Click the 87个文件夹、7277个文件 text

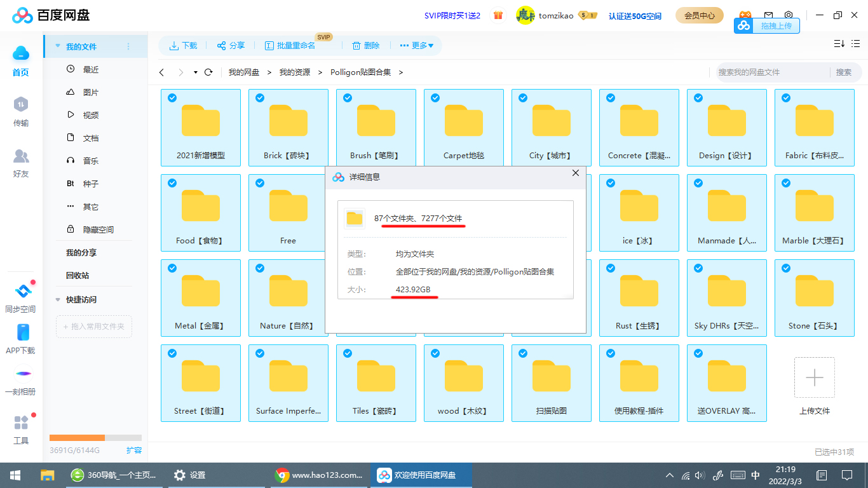click(418, 219)
